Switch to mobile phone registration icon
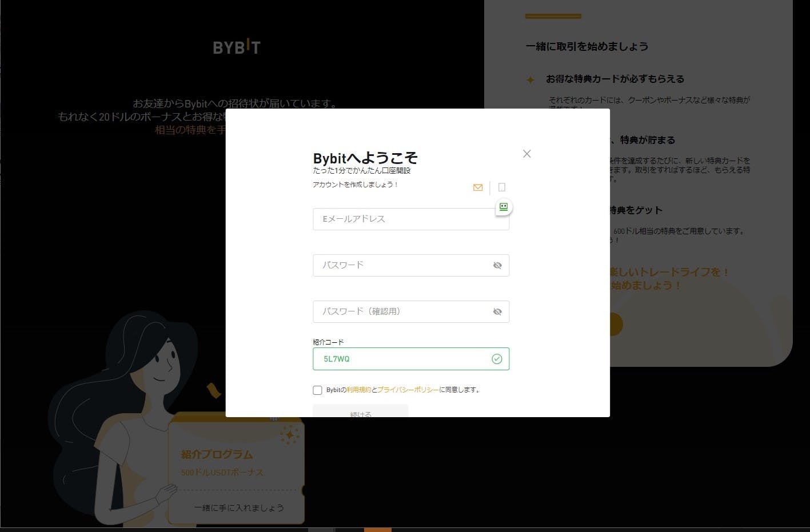The width and height of the screenshot is (810, 532). [x=501, y=187]
